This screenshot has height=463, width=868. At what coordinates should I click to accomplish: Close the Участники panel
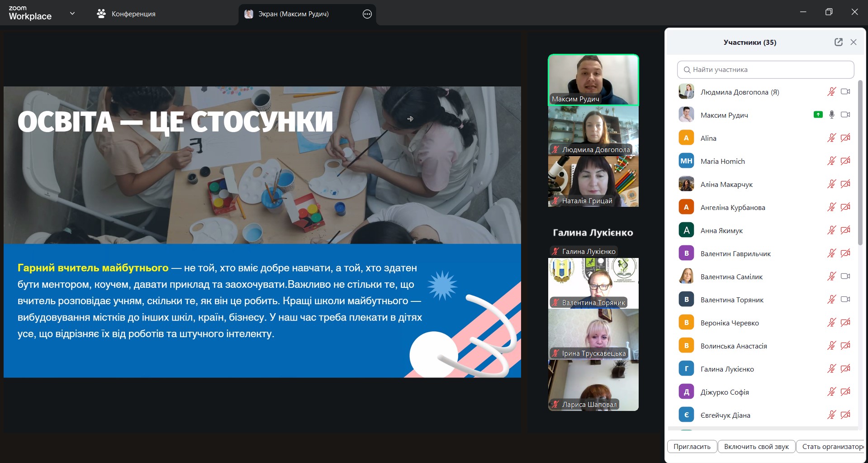click(x=854, y=42)
